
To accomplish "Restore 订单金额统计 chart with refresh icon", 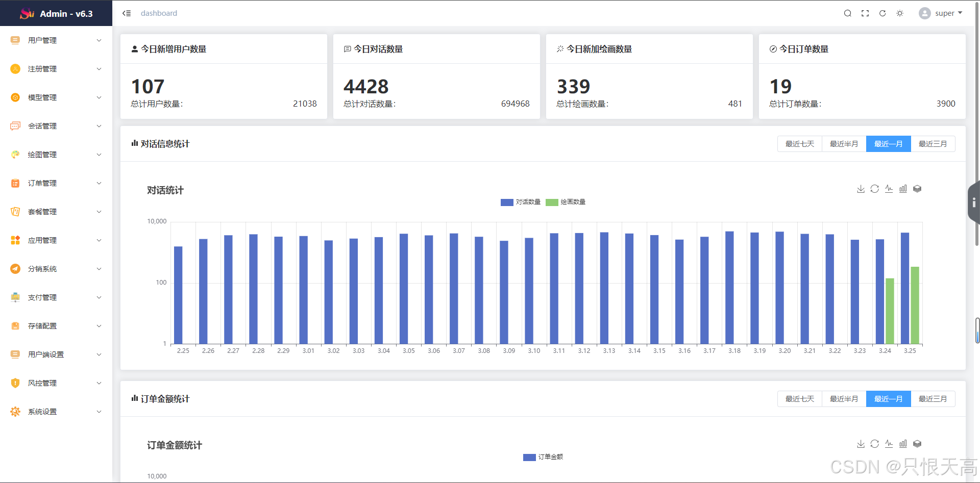I will 875,444.
